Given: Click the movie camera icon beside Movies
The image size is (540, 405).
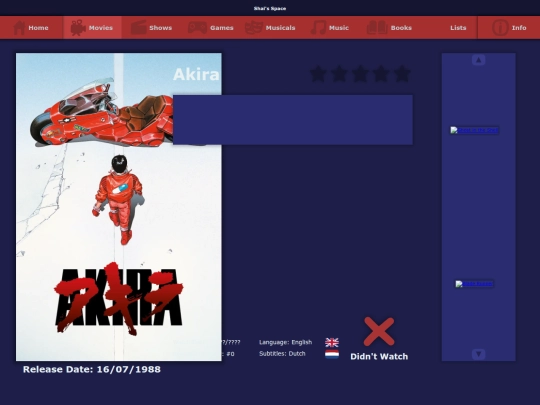Looking at the screenshot, I should (78, 28).
